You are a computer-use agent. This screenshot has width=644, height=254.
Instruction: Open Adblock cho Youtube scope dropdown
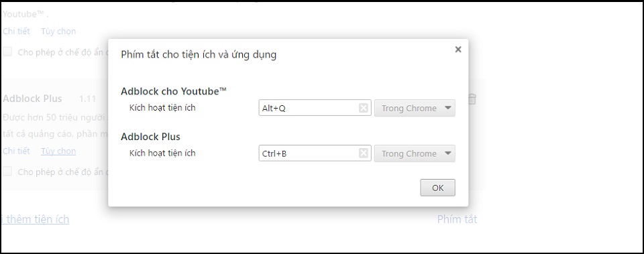pos(415,109)
